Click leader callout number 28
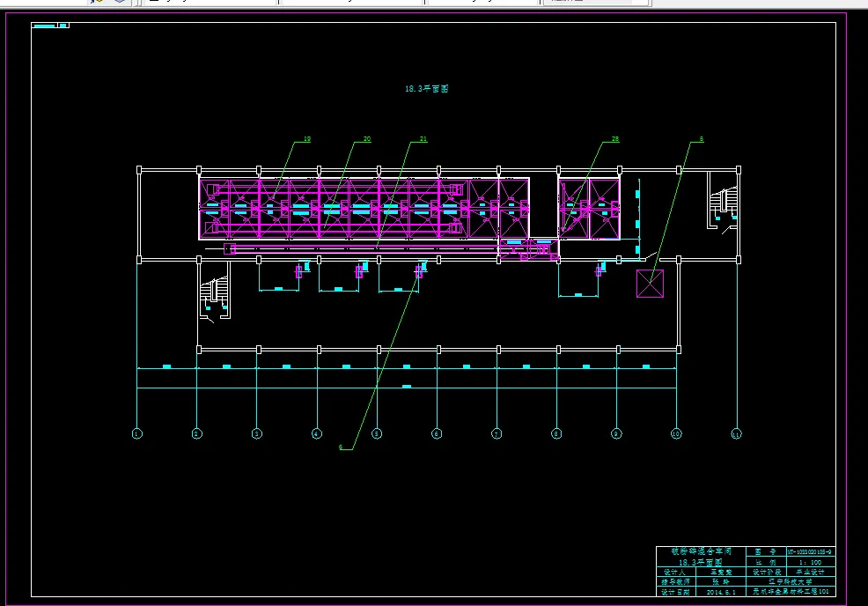Viewport: 868px width, 606px height. (x=615, y=139)
